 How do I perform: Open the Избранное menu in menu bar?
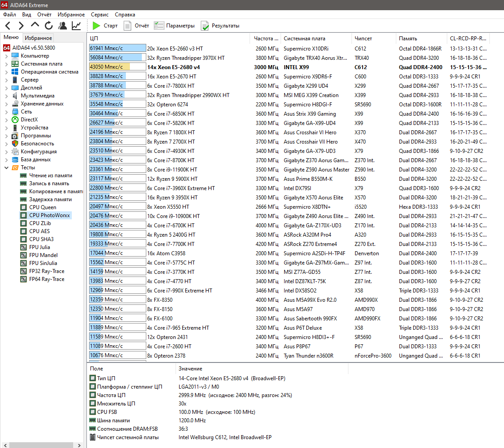click(71, 15)
